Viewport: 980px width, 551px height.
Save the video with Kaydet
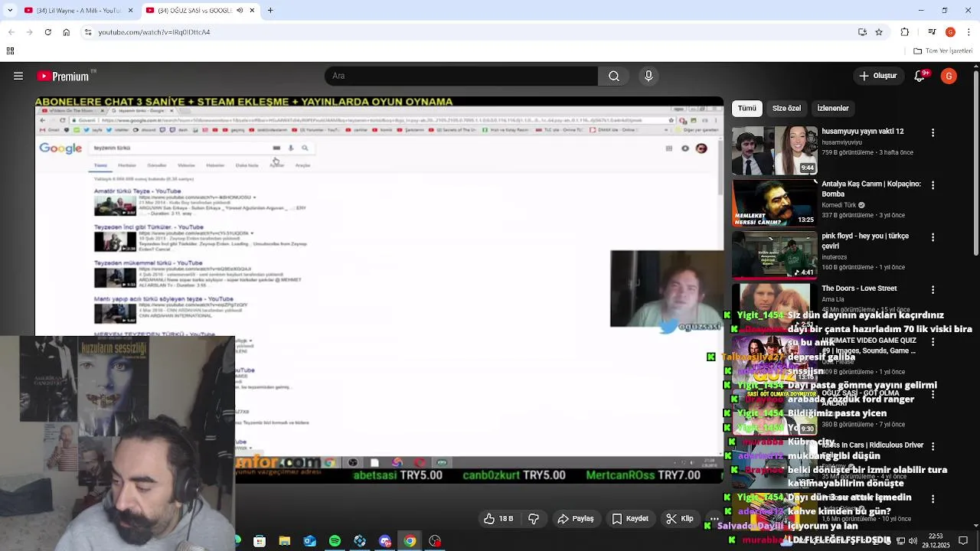click(630, 519)
